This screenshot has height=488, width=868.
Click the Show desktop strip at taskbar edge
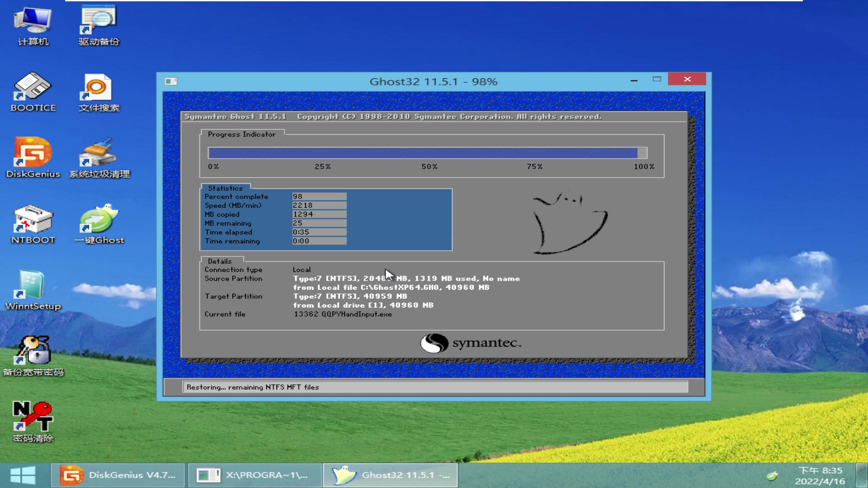[862, 475]
